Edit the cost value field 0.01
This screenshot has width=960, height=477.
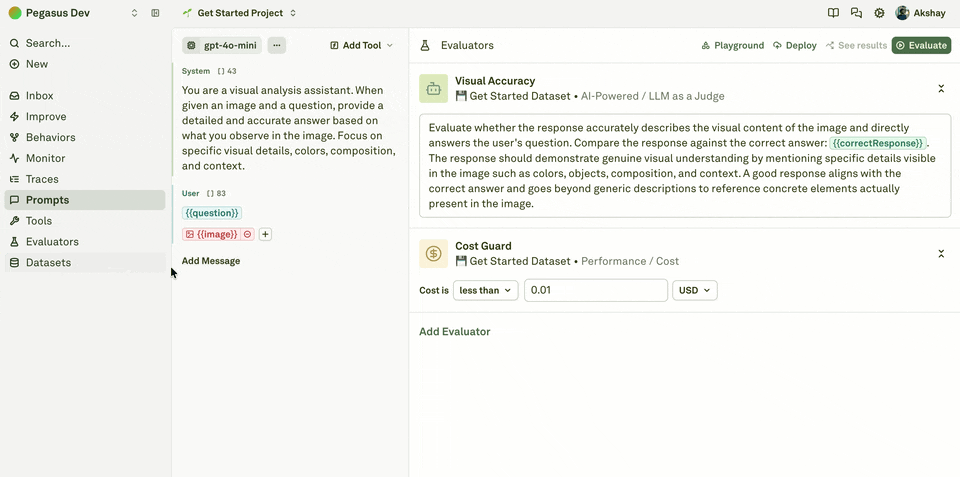coord(596,290)
